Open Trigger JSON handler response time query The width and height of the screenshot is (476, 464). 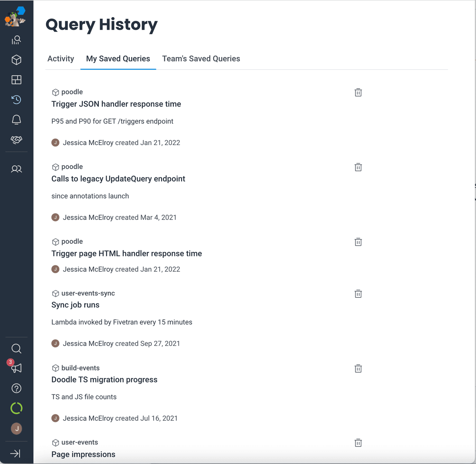point(116,104)
